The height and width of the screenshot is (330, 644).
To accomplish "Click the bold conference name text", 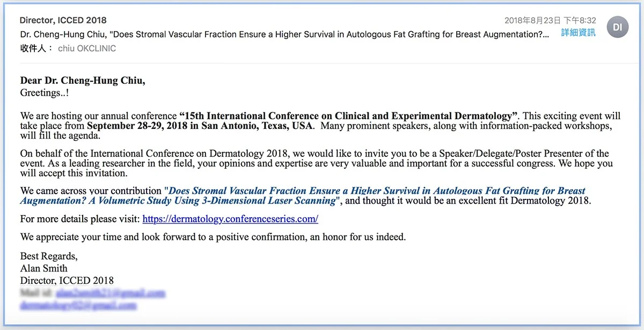I will point(349,116).
